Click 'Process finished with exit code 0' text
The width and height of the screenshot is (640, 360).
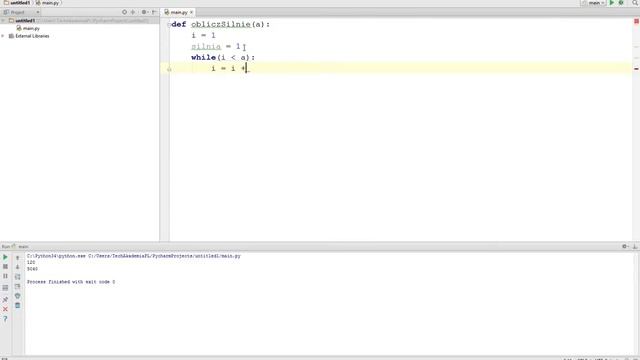pyautogui.click(x=71, y=282)
